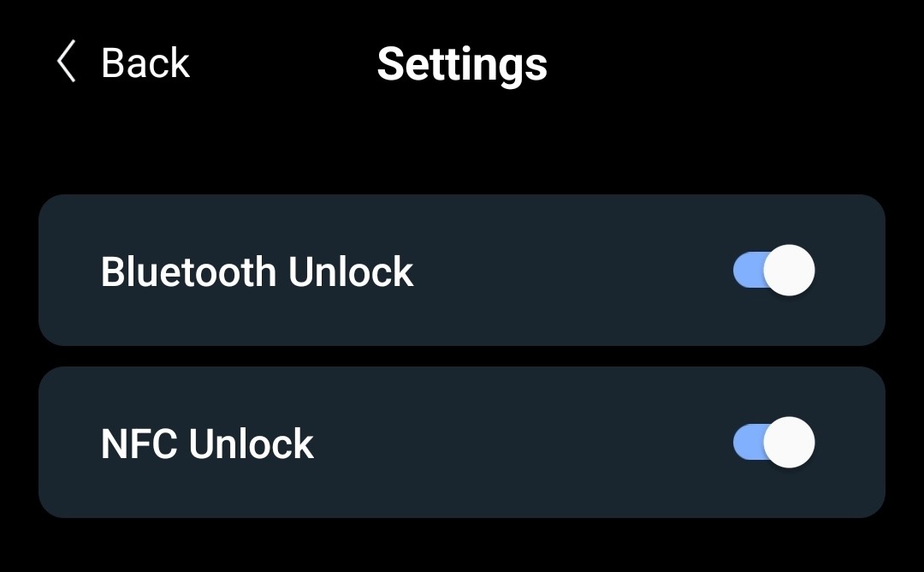Click the blue track of Bluetooth Unlock switch
This screenshot has height=572, width=924.
point(746,271)
